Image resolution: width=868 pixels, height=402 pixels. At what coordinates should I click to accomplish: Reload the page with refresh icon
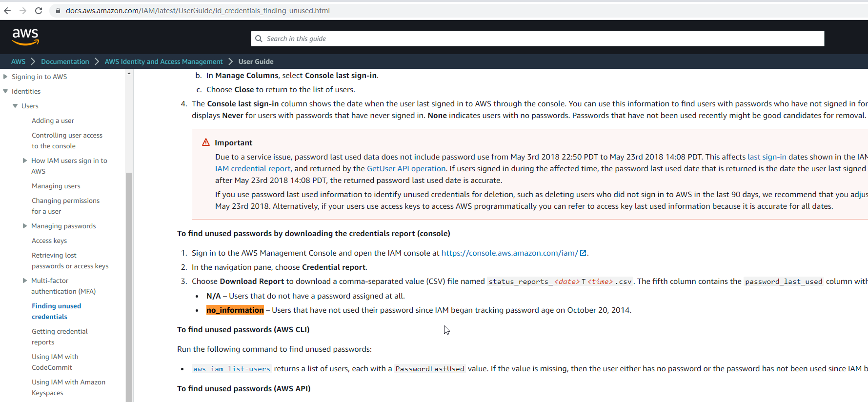39,11
